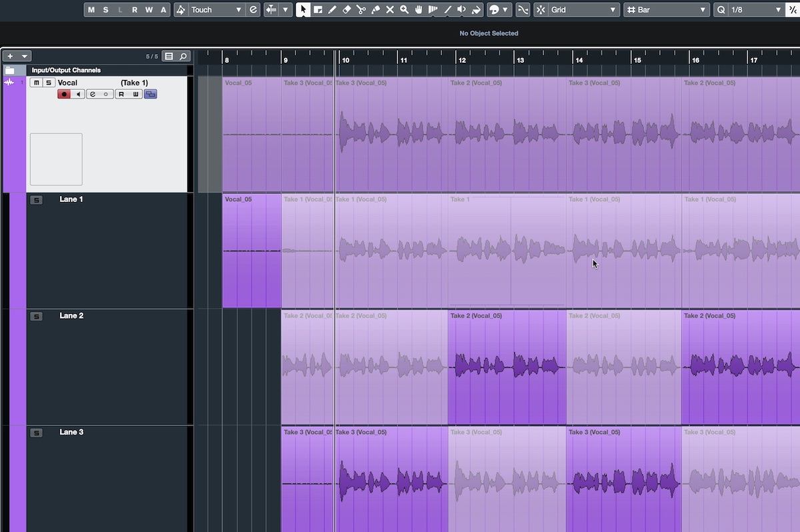
Task: Choose the Mute X tool
Action: point(390,10)
